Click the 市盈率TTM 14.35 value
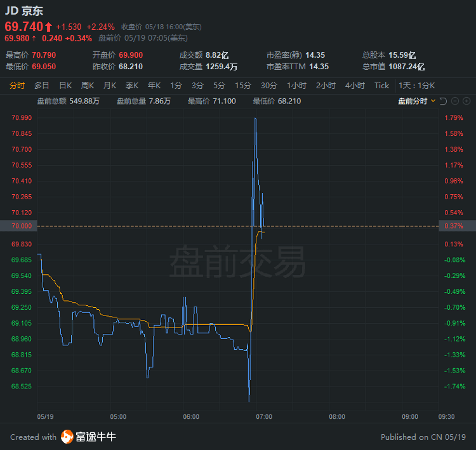The width and height of the screenshot is (476, 450). 319,67
